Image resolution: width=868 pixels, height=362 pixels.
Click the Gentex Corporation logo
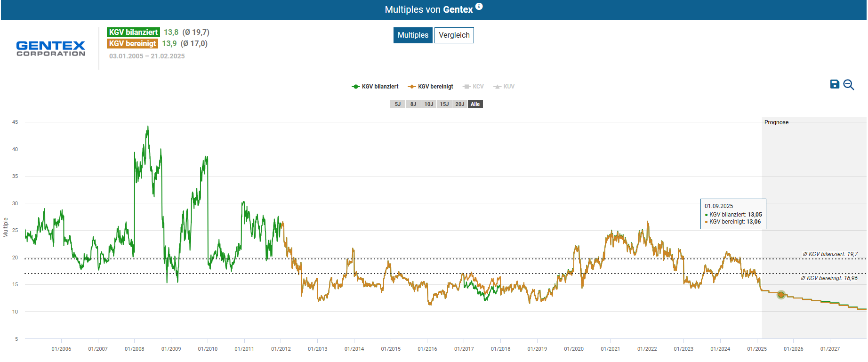pyautogui.click(x=51, y=48)
